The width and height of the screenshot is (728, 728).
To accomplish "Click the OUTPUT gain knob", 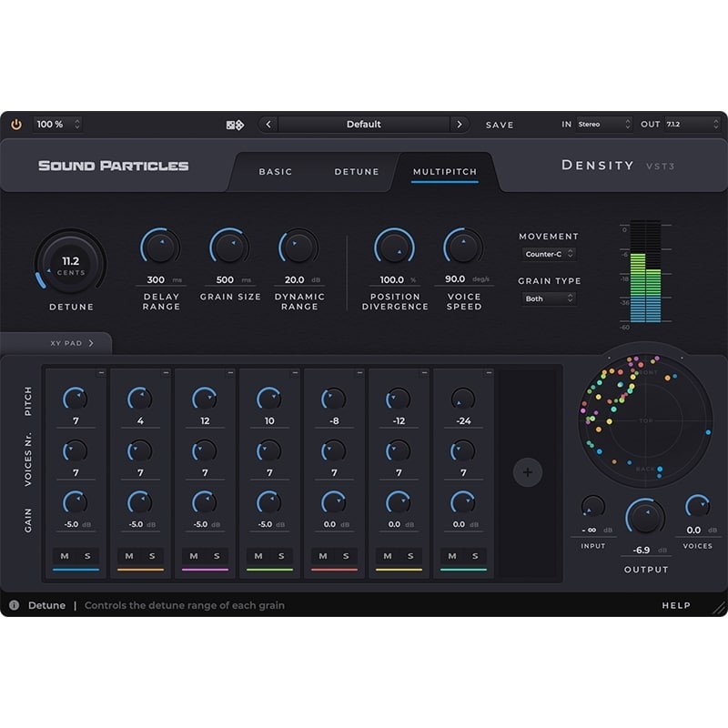I will point(645,518).
